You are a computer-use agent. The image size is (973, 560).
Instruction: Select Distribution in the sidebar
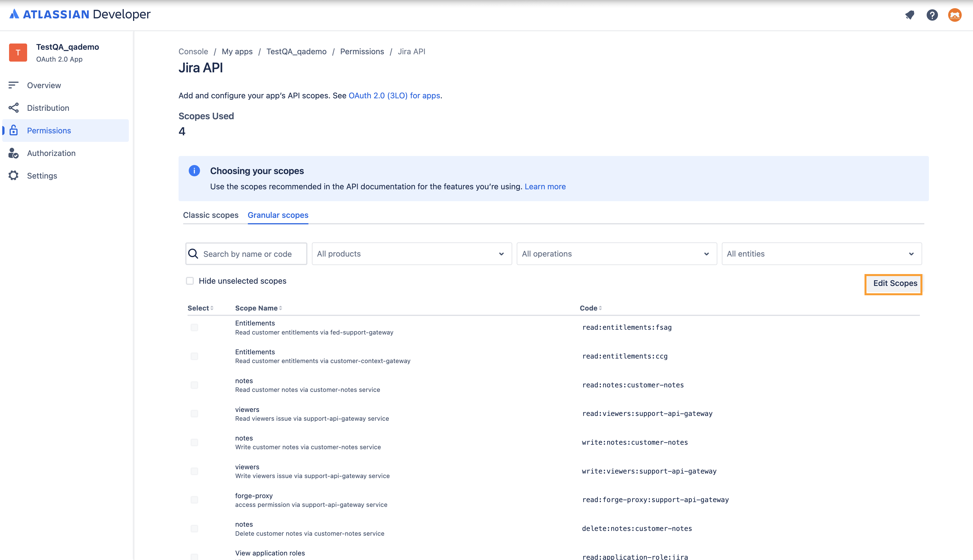(48, 108)
